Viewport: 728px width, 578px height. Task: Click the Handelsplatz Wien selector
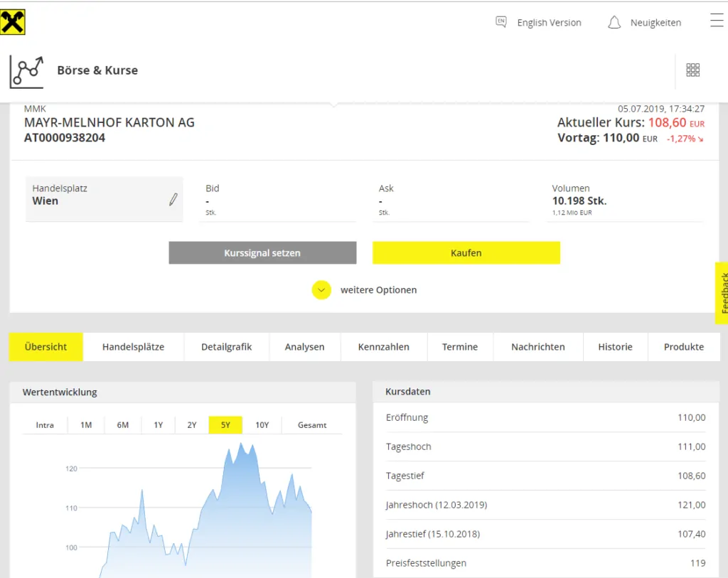(104, 198)
